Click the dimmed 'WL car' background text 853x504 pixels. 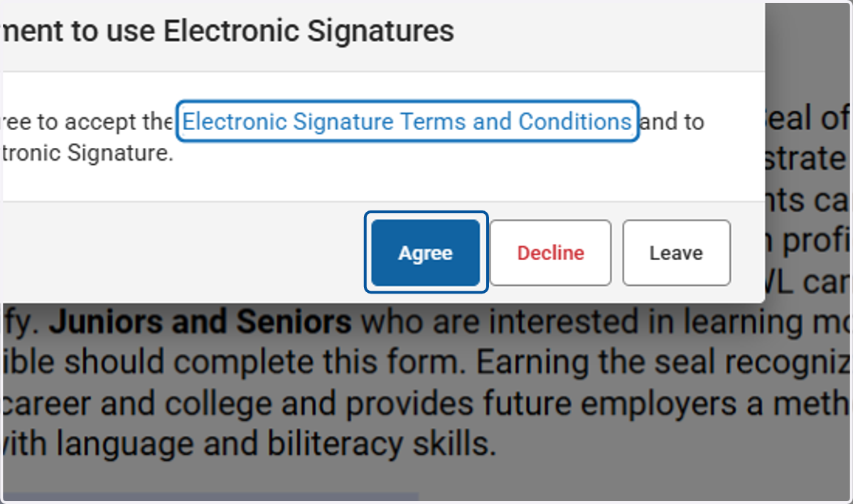coord(809,283)
